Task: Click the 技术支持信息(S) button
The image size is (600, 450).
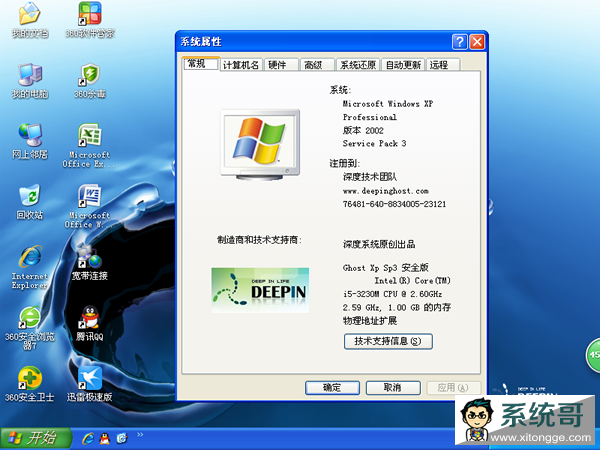Action: [388, 341]
